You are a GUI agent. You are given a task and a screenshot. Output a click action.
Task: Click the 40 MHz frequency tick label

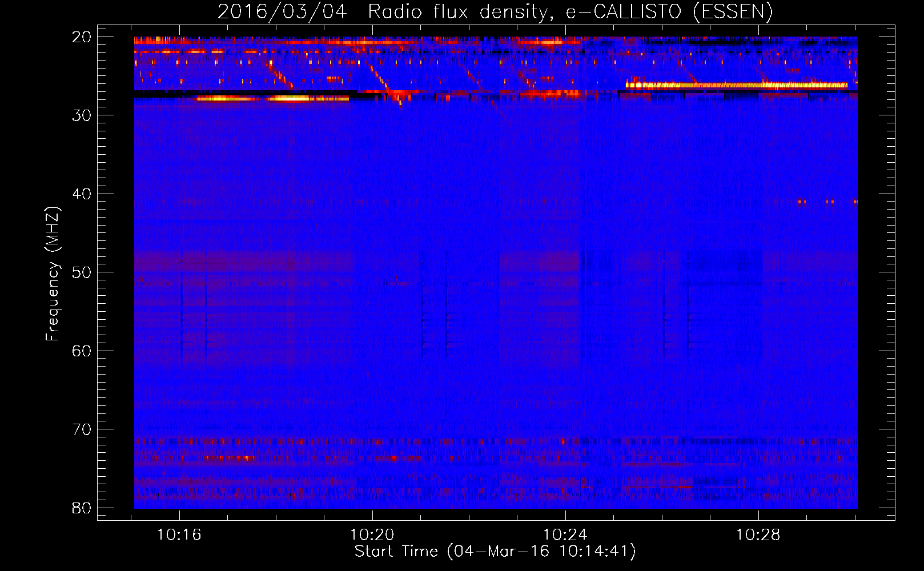82,194
